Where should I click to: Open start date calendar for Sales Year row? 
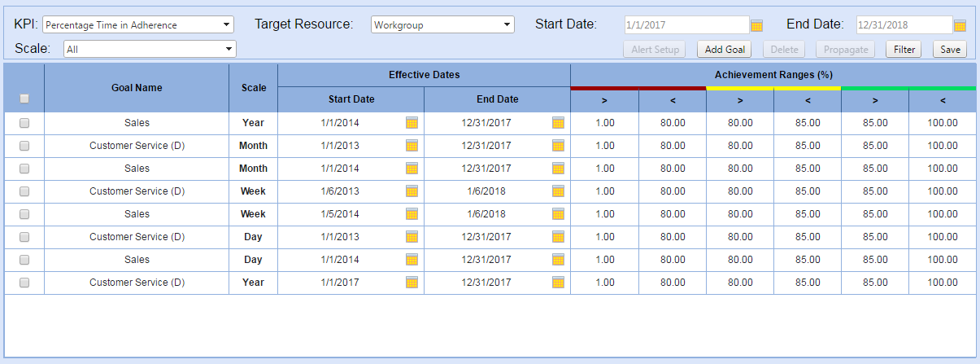coord(412,123)
